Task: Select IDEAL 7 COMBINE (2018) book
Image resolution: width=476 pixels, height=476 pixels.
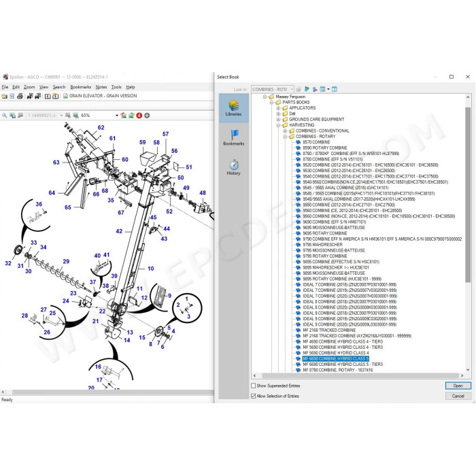Action: [x=350, y=285]
